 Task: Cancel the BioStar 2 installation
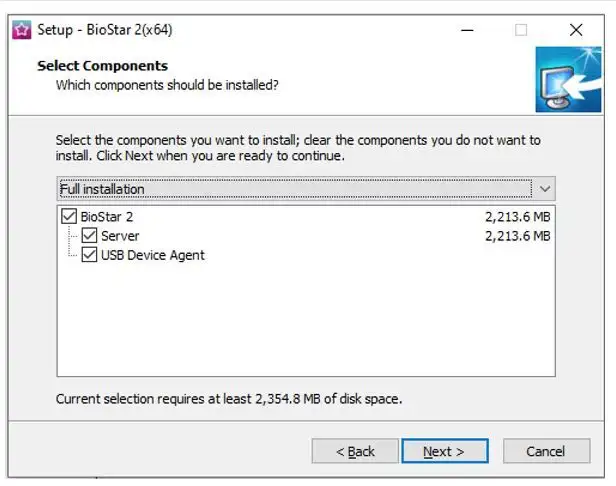click(x=546, y=451)
